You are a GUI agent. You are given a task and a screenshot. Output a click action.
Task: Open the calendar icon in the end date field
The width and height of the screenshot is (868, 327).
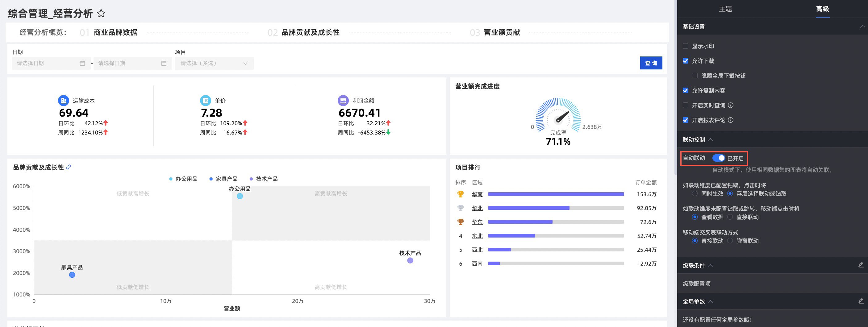(x=164, y=63)
